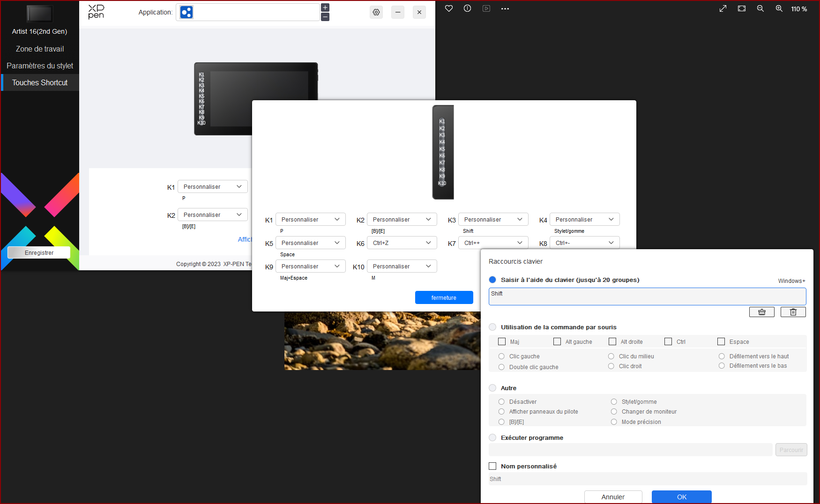Go to Zone de travail section
This screenshot has height=504, width=820.
tap(40, 49)
